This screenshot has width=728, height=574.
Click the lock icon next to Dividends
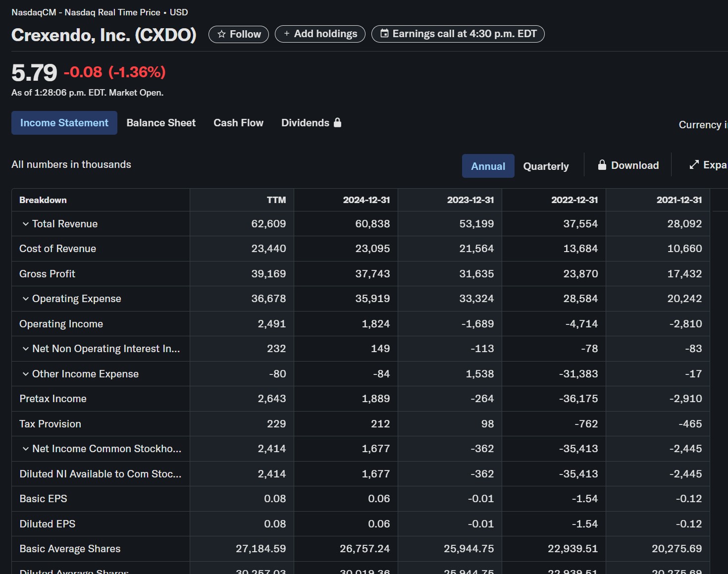[337, 122]
